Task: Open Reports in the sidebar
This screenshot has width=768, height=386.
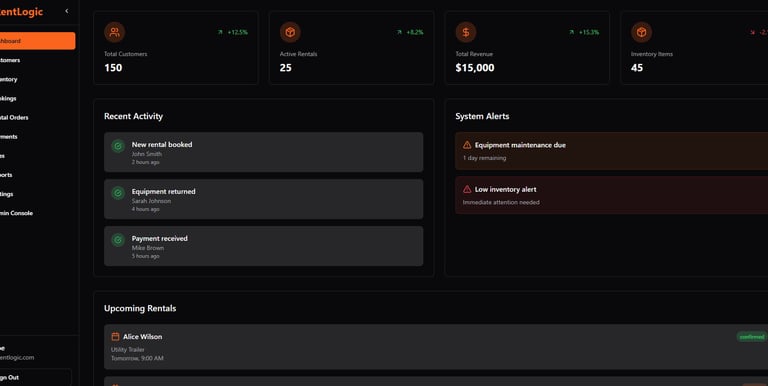Action: pyautogui.click(x=37, y=175)
